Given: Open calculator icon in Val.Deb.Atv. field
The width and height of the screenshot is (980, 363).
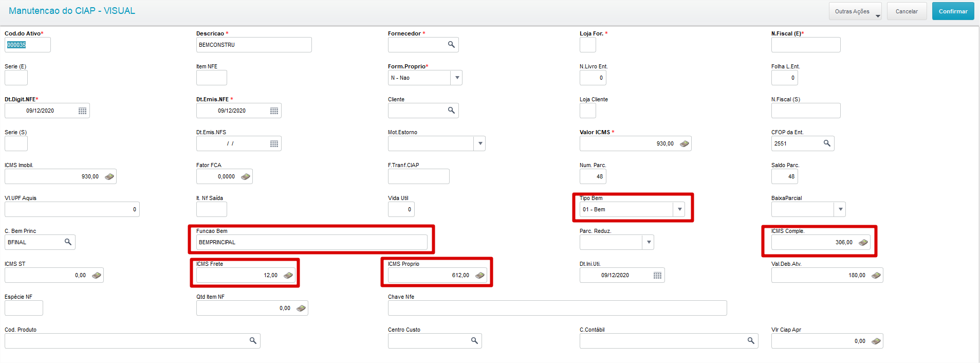Looking at the screenshot, I should [876, 276].
